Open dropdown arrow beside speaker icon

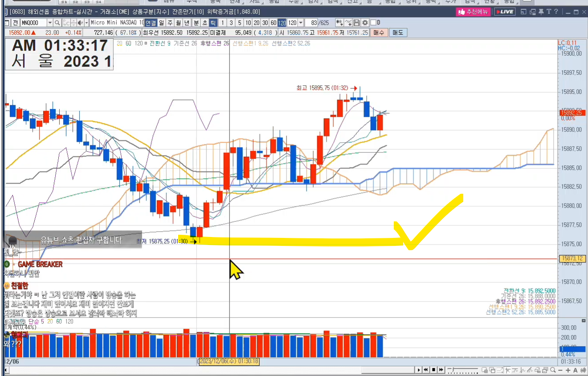(x=86, y=23)
